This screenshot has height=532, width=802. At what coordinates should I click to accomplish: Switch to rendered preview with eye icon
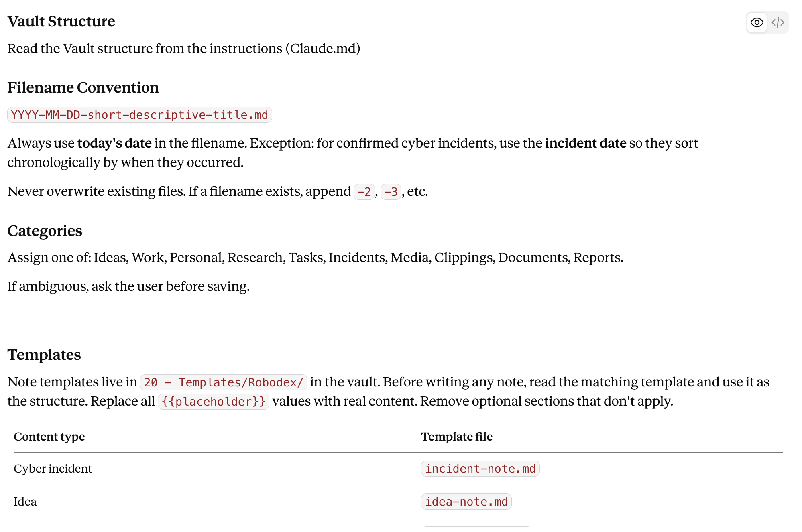[757, 22]
